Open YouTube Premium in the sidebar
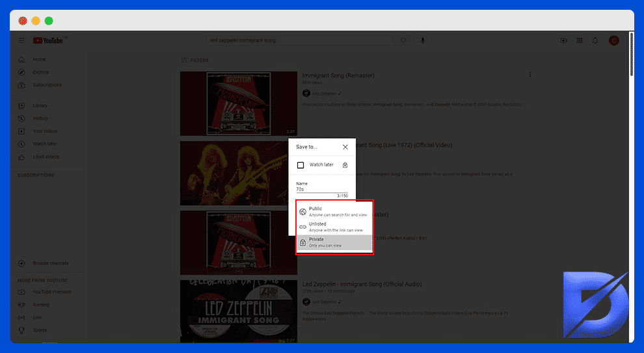Image resolution: width=644 pixels, height=353 pixels. 52,292
